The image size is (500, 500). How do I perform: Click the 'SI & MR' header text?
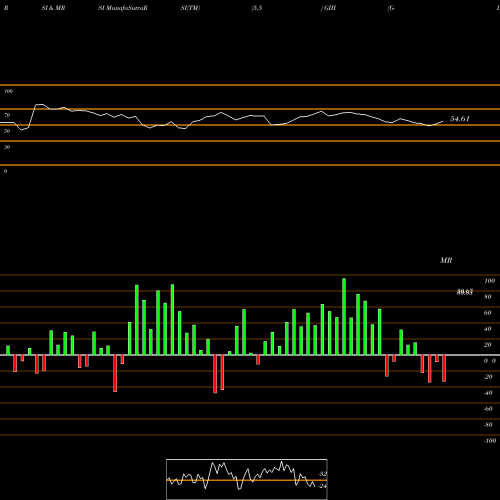click(53, 8)
